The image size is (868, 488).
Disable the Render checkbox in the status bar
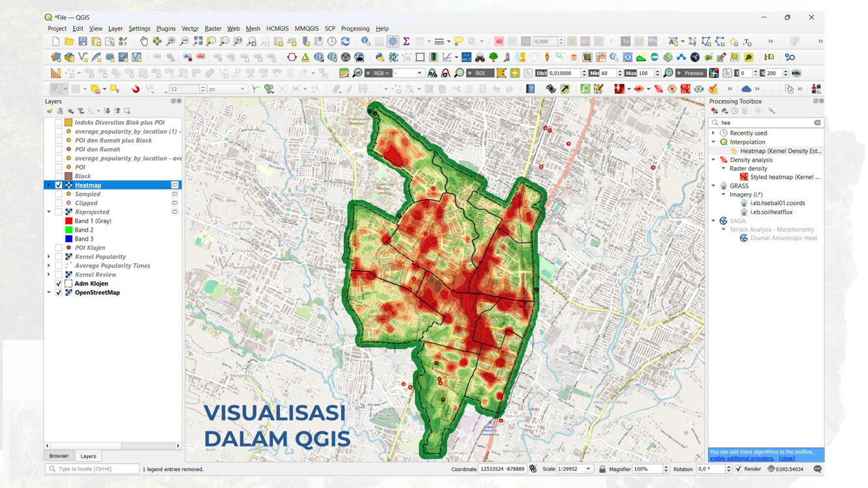(738, 468)
